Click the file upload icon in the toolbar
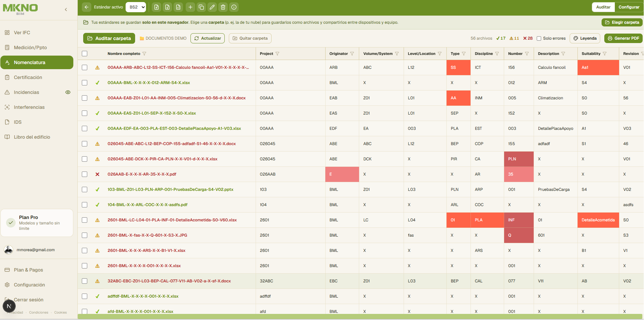The image size is (644, 320). coord(157,7)
